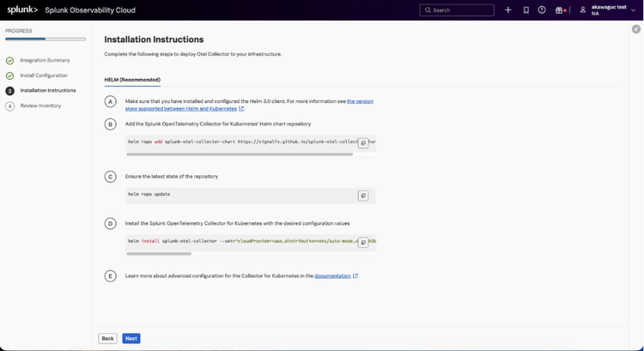This screenshot has height=351, width=644.
Task: Select the HELM (Recommended) tab
Action: coord(132,80)
